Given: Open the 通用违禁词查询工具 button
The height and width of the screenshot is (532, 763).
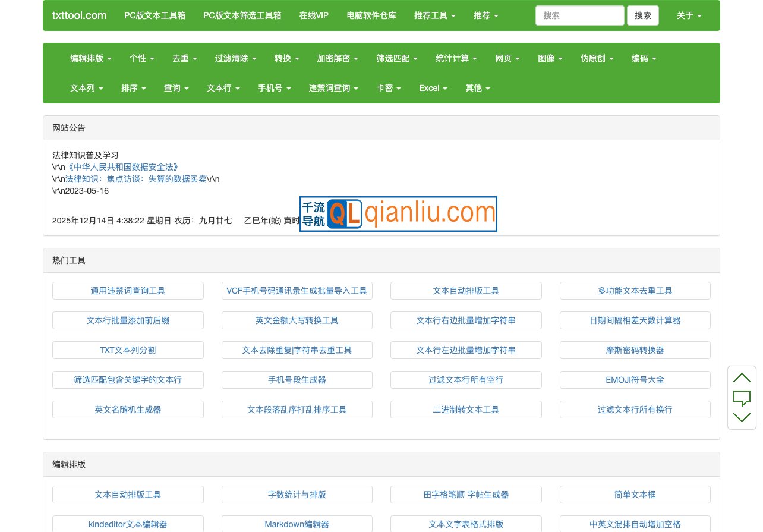Looking at the screenshot, I should coord(128,291).
